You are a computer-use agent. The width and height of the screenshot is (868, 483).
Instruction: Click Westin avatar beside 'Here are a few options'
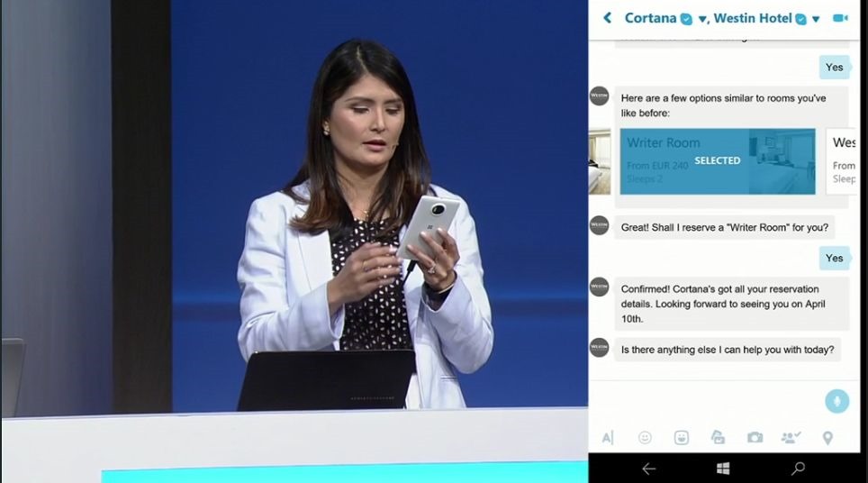click(x=600, y=96)
